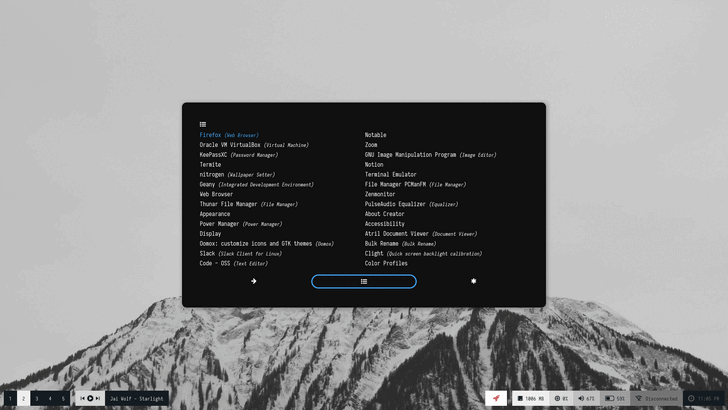The width and height of the screenshot is (728, 410).
Task: Open the About Creator entry
Action: click(x=384, y=214)
